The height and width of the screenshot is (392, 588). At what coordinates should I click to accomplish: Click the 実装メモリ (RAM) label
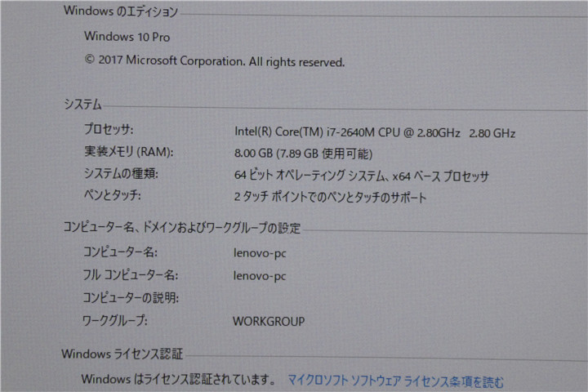(128, 152)
